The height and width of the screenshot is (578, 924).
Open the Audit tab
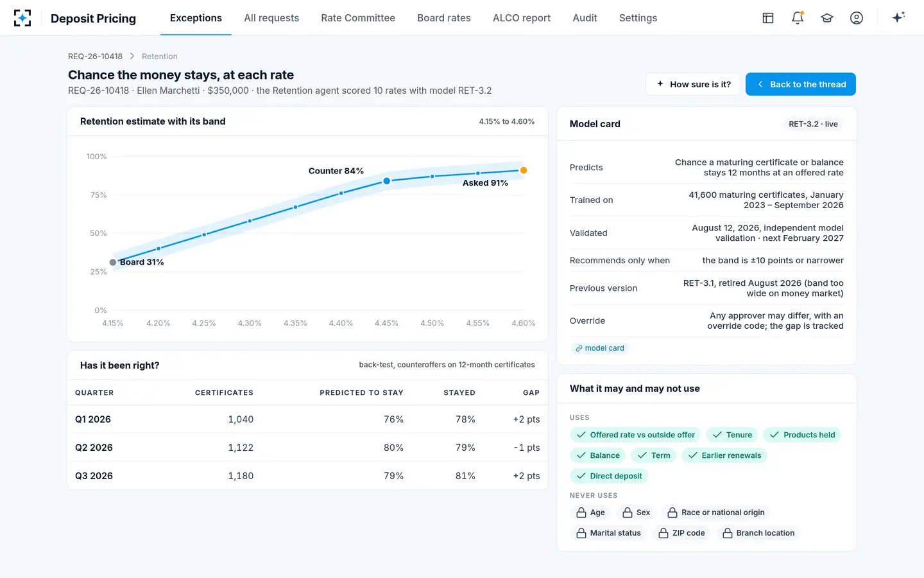point(585,18)
